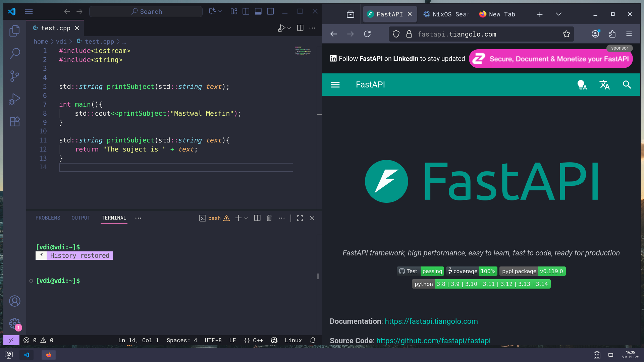The width and height of the screenshot is (644, 362).
Task: Toggle the bottom Panel visibility
Action: [258, 11]
